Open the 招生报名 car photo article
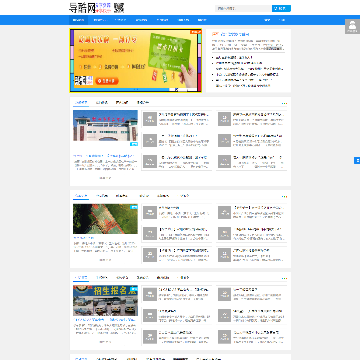 click(x=105, y=300)
